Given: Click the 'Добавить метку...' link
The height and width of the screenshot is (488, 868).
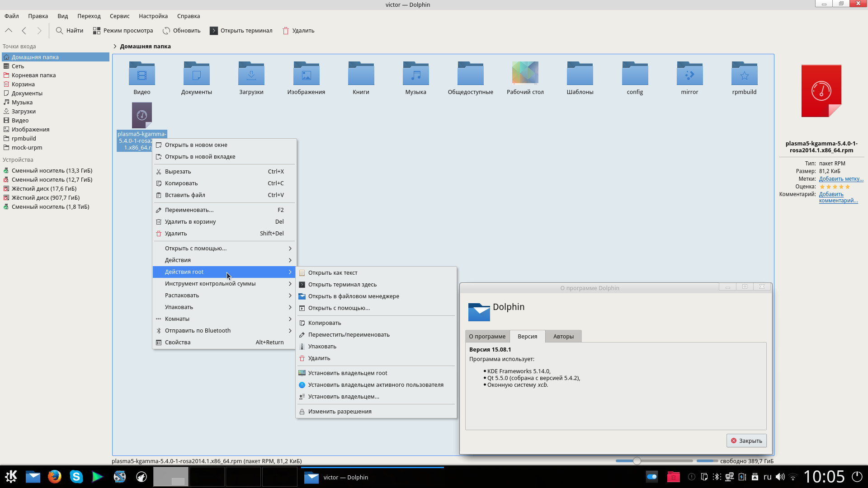Looking at the screenshot, I should 841,179.
